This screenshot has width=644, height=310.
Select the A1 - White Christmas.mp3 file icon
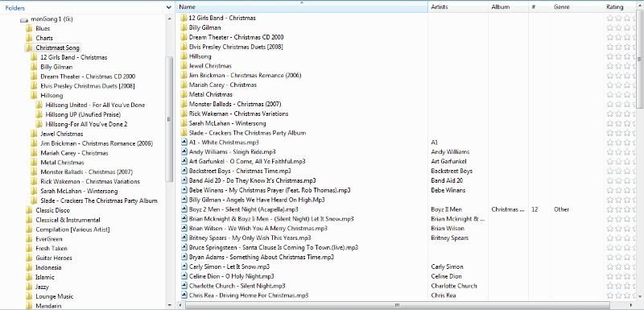coord(184,143)
